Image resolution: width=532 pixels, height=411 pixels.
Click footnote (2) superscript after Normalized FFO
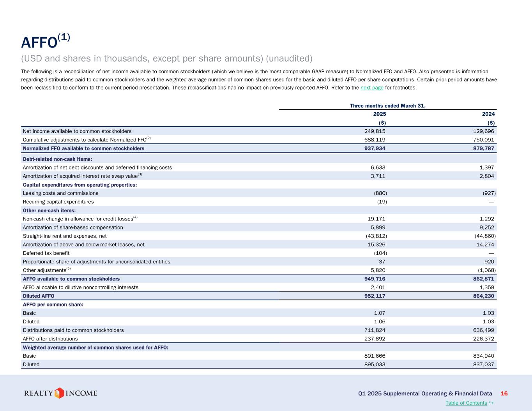(x=148, y=138)
